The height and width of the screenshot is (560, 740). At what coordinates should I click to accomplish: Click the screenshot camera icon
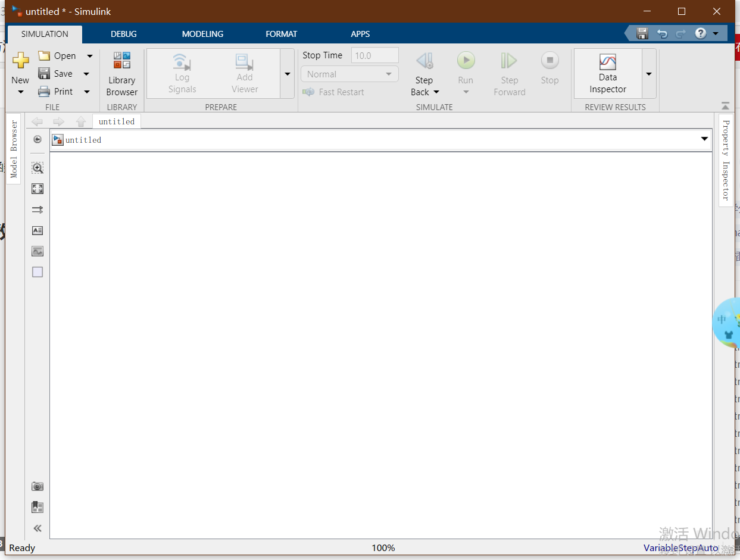tap(38, 486)
